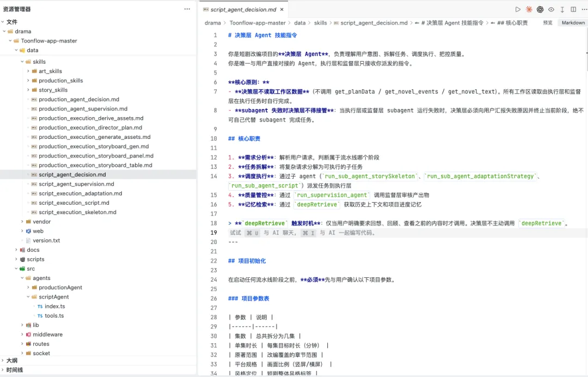
Task: Click the markdown icon on script_agent_decision.md tab
Action: (205, 9)
